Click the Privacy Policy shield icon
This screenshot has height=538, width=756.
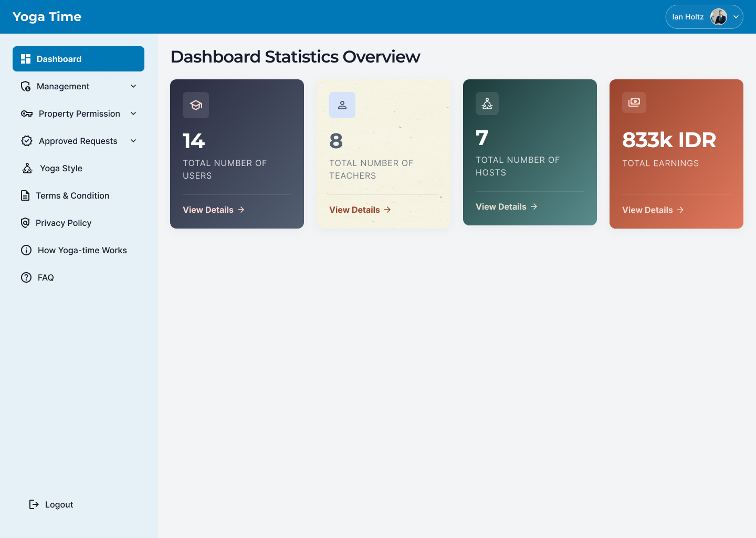click(25, 223)
